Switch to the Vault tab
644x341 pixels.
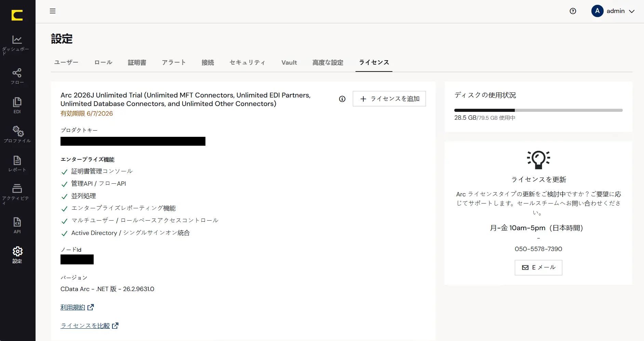click(289, 62)
